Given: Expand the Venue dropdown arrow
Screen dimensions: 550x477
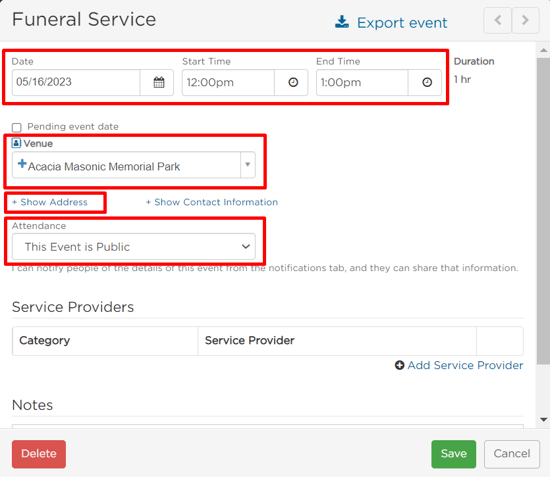Looking at the screenshot, I should coord(248,164).
